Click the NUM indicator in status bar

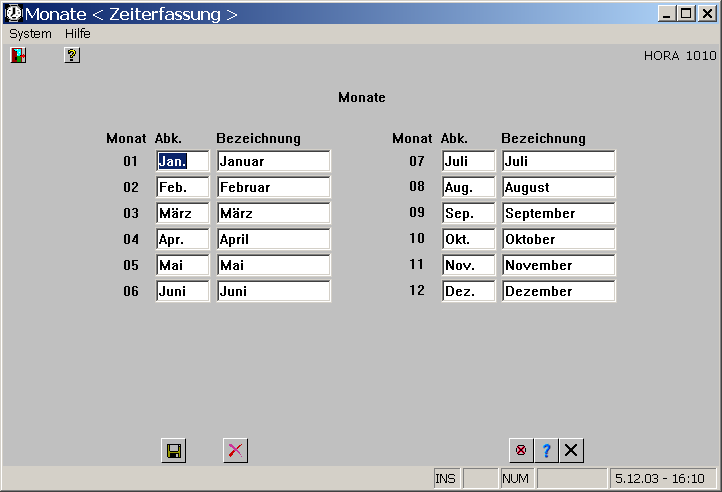point(516,479)
